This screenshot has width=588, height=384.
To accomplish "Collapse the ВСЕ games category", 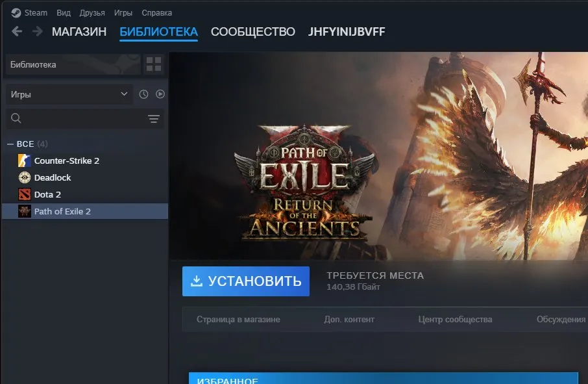I will tap(10, 144).
